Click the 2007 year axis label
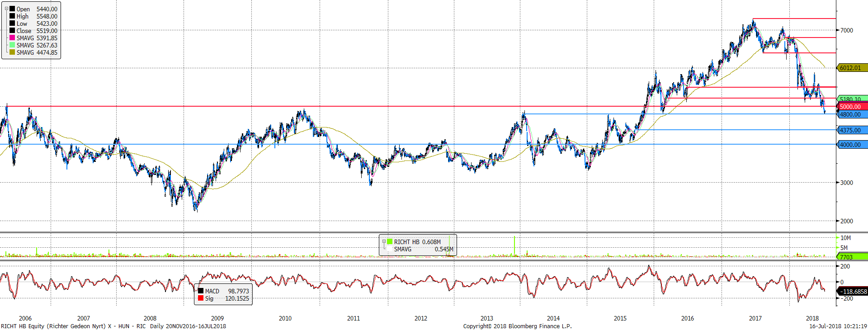Viewport: 868px width, 330px height. pyautogui.click(x=84, y=318)
